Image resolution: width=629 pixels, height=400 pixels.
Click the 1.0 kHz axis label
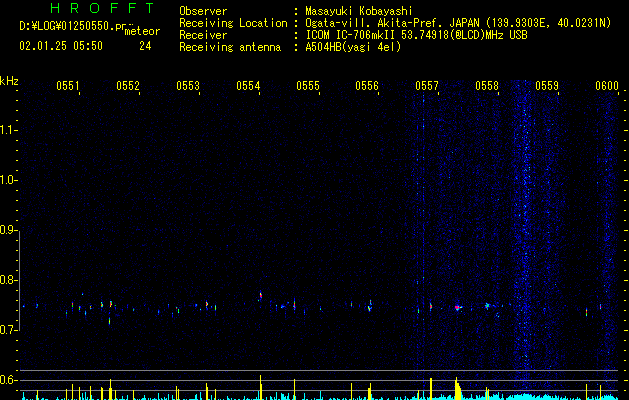pos(8,180)
